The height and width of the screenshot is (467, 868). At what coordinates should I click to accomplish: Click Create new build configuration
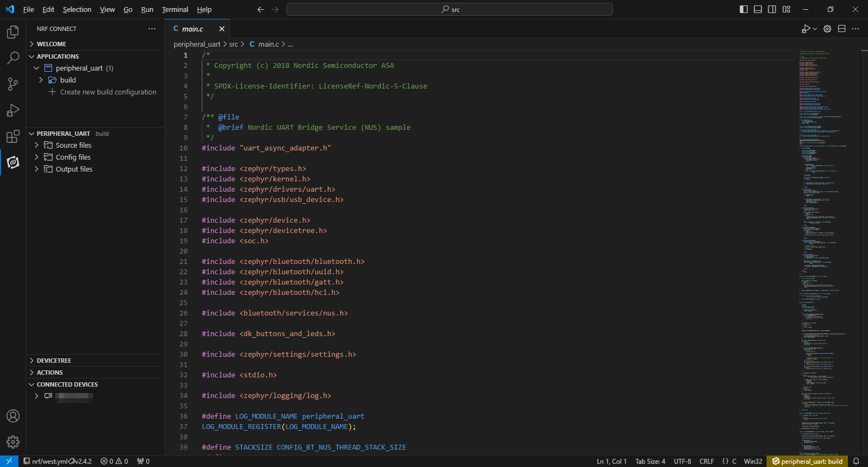108,92
